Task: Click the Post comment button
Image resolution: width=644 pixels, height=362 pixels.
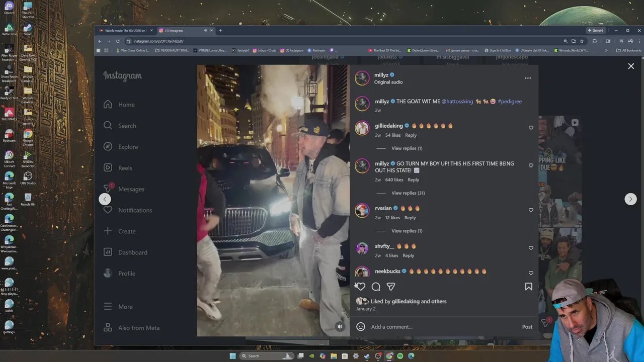Action: tap(527, 327)
